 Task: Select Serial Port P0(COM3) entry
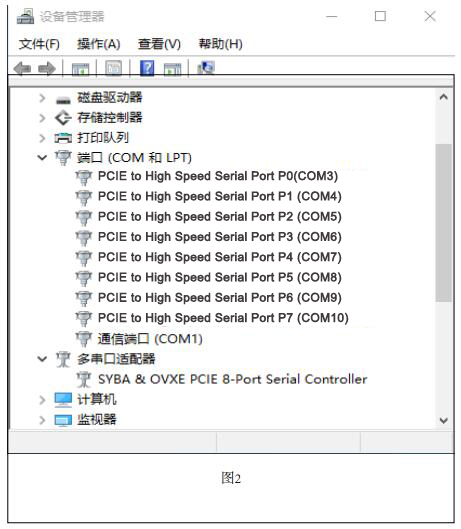pyautogui.click(x=218, y=176)
